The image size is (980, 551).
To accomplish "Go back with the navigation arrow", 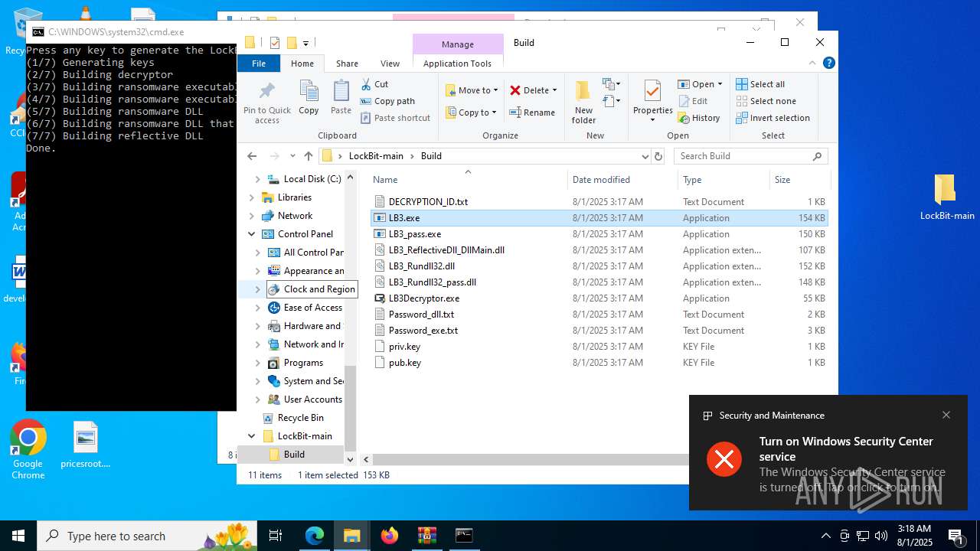I will (x=252, y=156).
